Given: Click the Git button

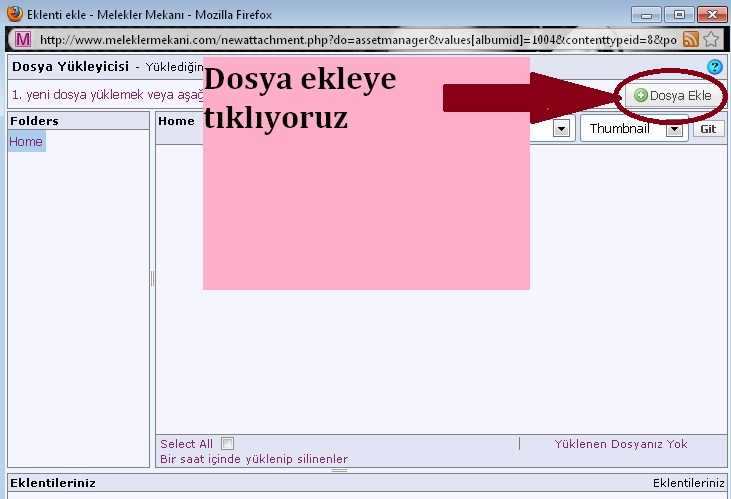Looking at the screenshot, I should coord(708,129).
